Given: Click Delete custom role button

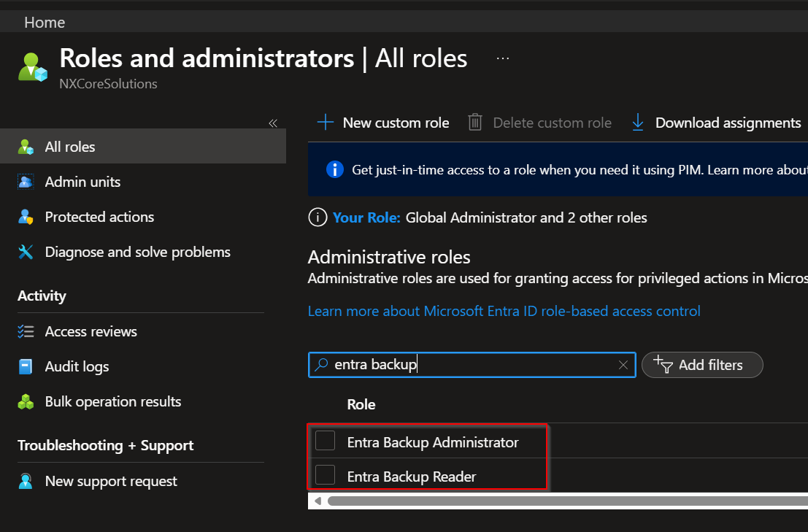Looking at the screenshot, I should point(539,123).
